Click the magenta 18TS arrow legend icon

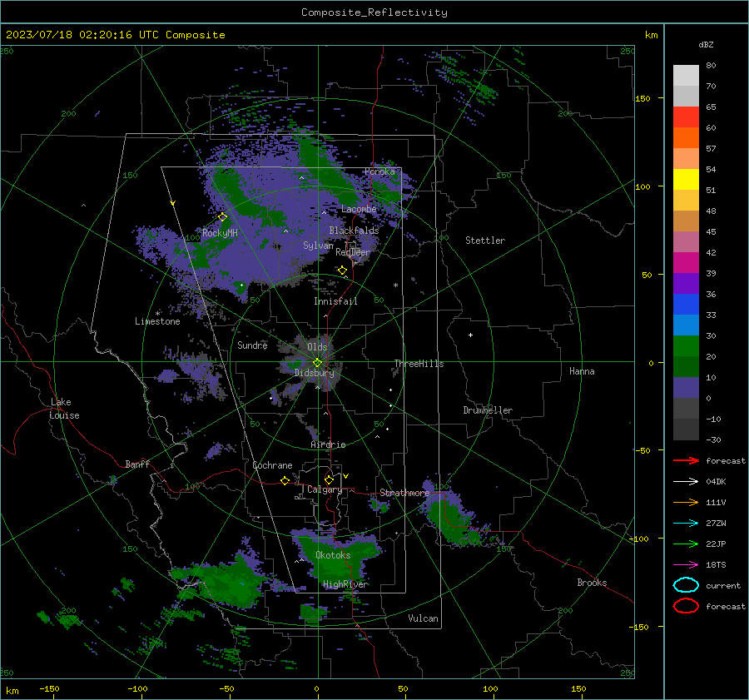pyautogui.click(x=686, y=565)
